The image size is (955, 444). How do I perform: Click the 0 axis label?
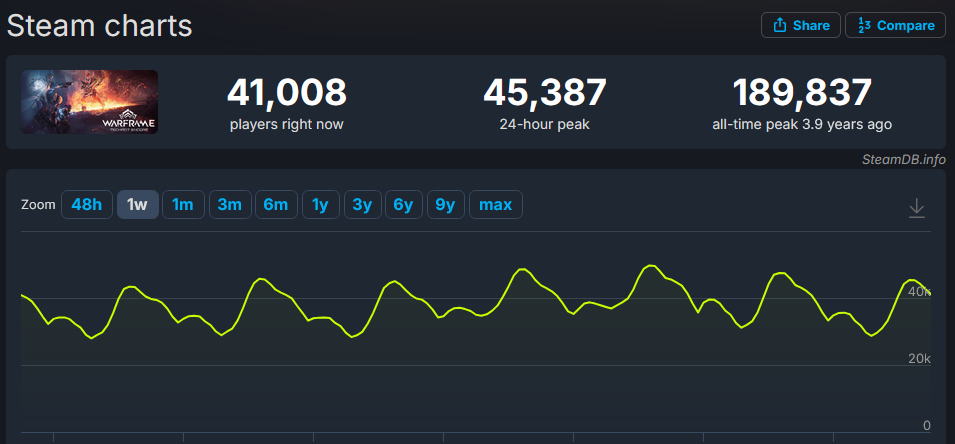[926, 425]
